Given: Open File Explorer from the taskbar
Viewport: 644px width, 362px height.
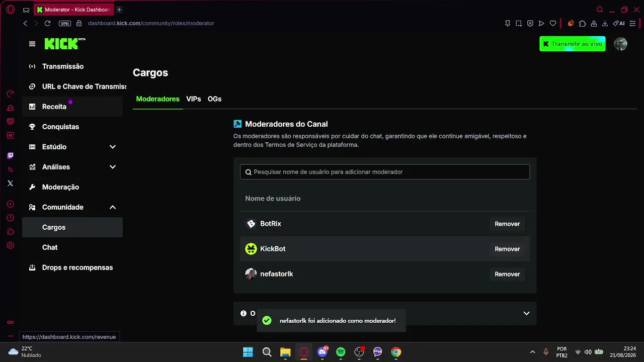Looking at the screenshot, I should (x=285, y=352).
